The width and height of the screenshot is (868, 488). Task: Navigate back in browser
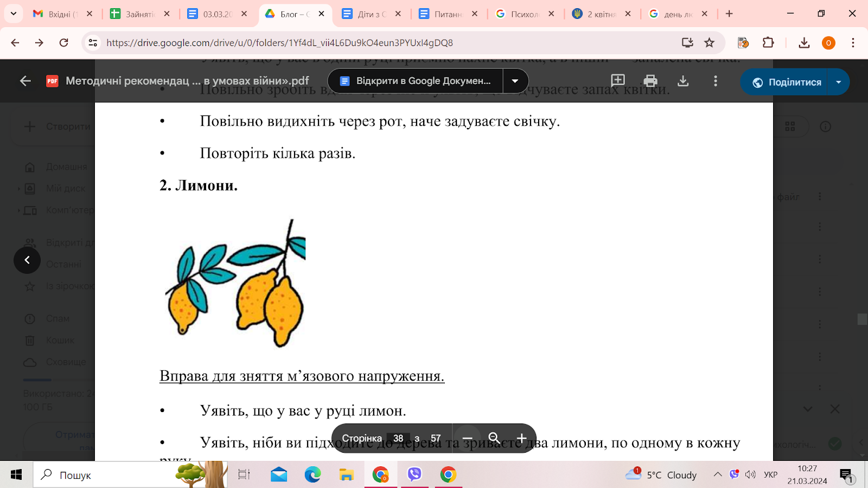(15, 42)
